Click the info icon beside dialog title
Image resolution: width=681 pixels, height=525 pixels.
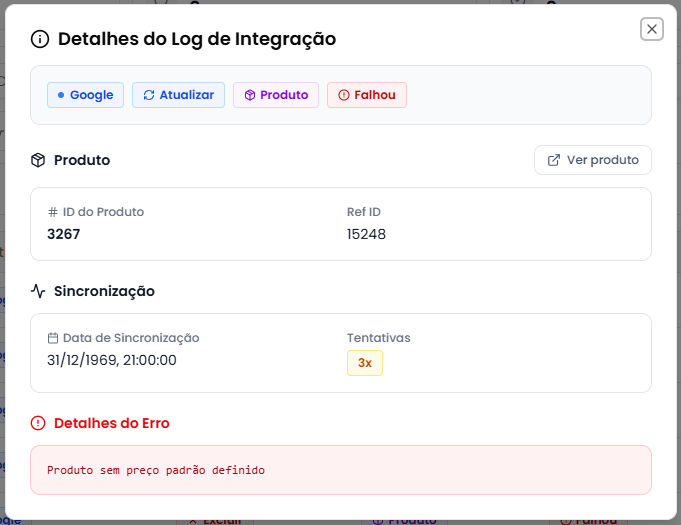point(40,39)
